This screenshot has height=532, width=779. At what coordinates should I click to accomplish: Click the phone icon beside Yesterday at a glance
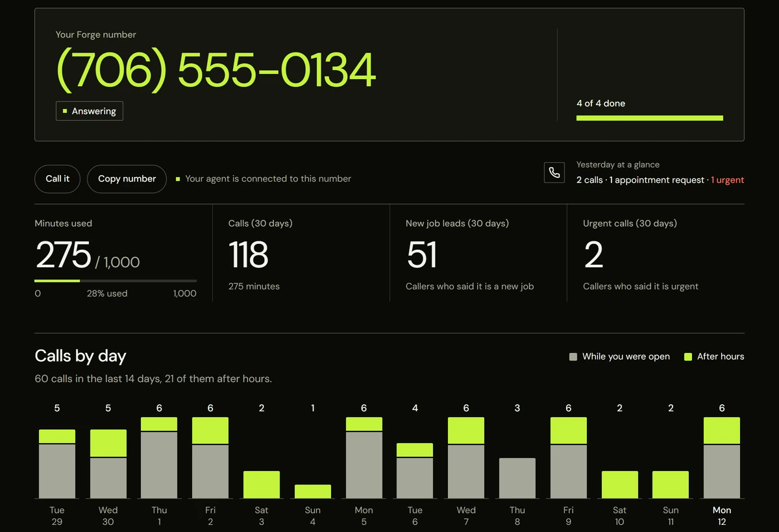[554, 173]
